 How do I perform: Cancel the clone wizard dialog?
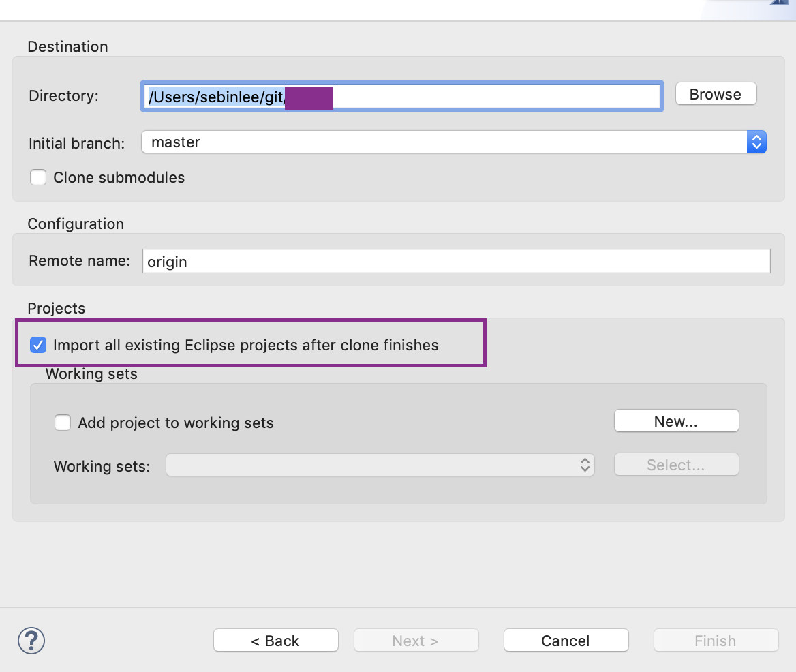point(566,641)
